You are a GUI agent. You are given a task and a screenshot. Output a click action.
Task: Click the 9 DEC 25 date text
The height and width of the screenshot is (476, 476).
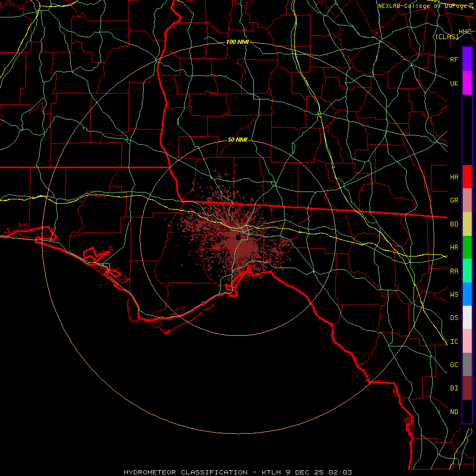[306, 472]
